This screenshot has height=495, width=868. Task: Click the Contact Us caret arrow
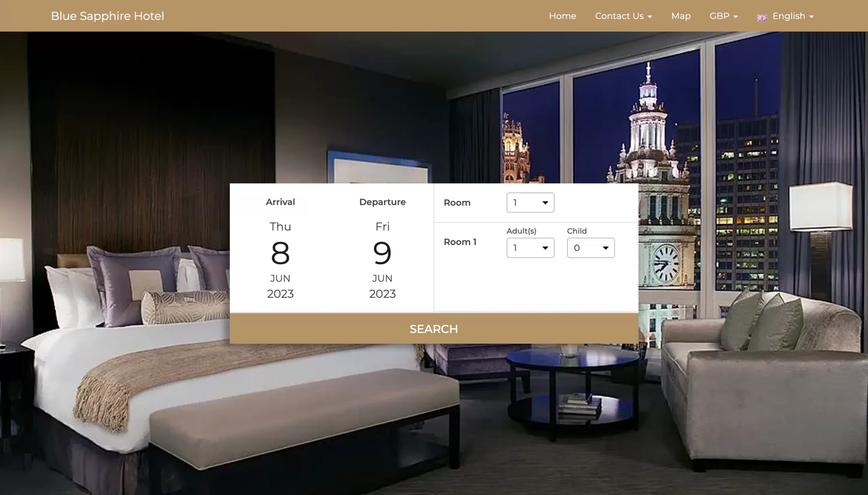pos(649,17)
